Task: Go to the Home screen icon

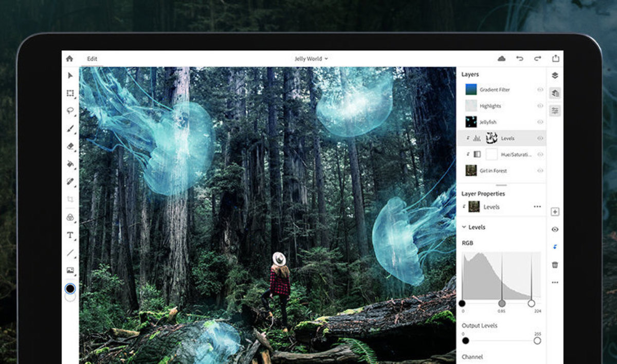Action: click(69, 59)
